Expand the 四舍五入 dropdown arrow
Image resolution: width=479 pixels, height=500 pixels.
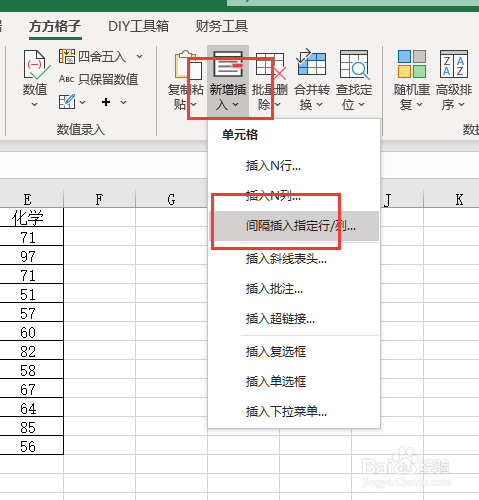[x=139, y=57]
